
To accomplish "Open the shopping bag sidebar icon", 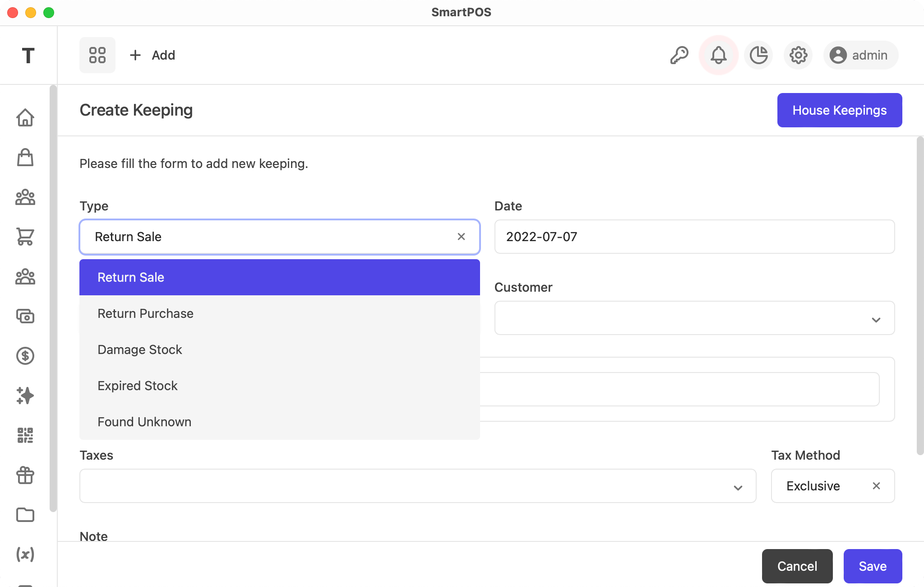I will point(25,157).
